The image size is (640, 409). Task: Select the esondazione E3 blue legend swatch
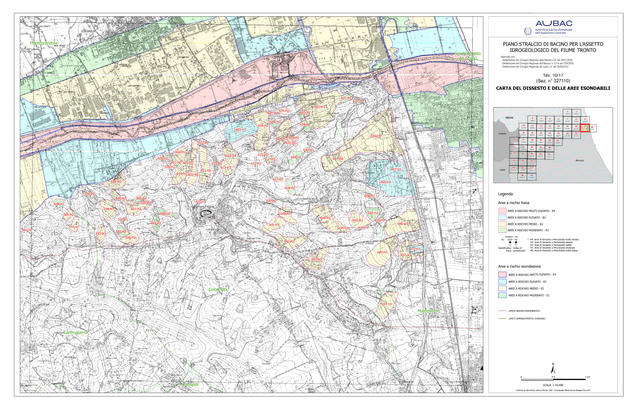pos(502,282)
